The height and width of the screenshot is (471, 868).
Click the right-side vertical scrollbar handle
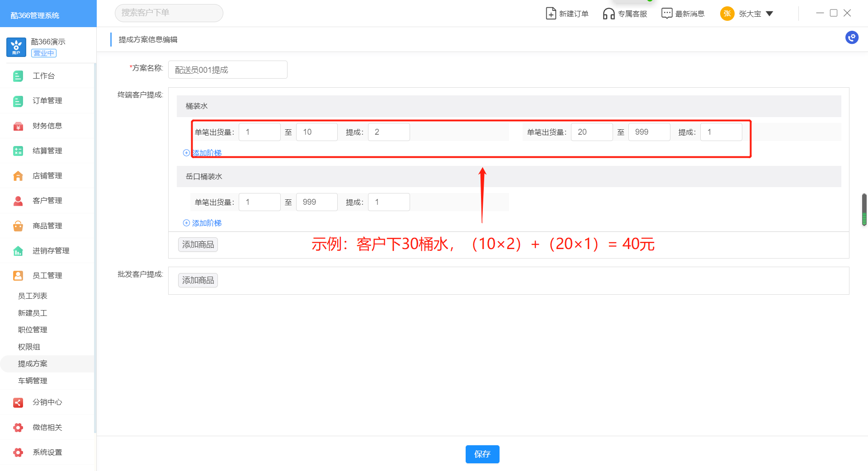pyautogui.click(x=864, y=209)
